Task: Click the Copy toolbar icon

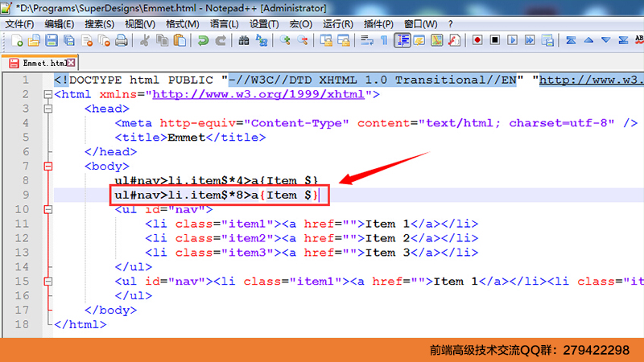Action: [163, 40]
